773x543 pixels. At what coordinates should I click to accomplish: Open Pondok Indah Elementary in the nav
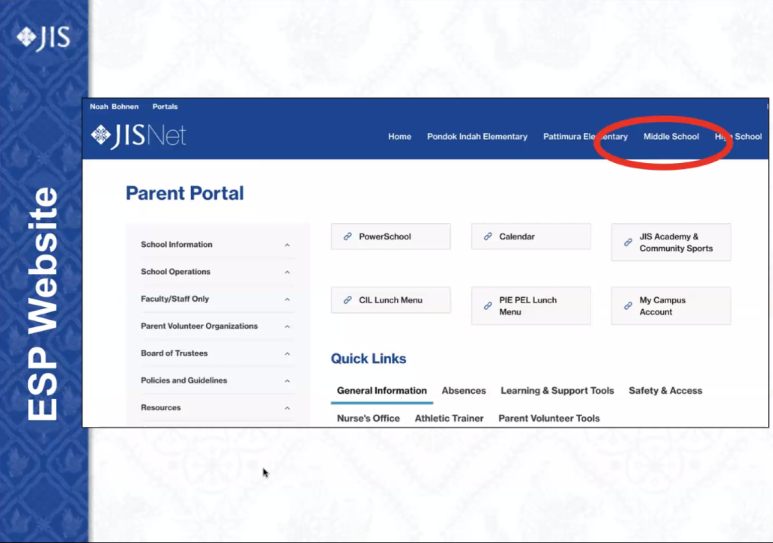(477, 137)
